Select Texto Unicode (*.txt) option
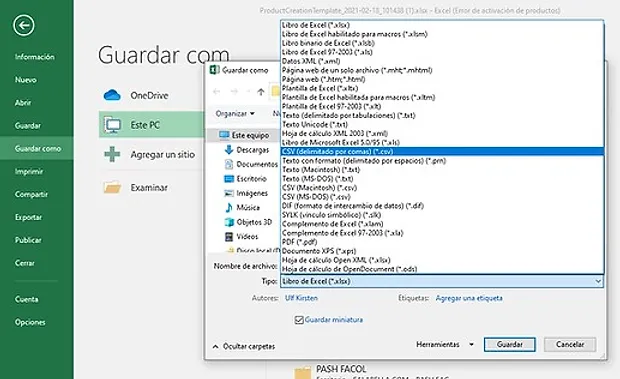Viewport: 620px width, 379px height. (442, 124)
